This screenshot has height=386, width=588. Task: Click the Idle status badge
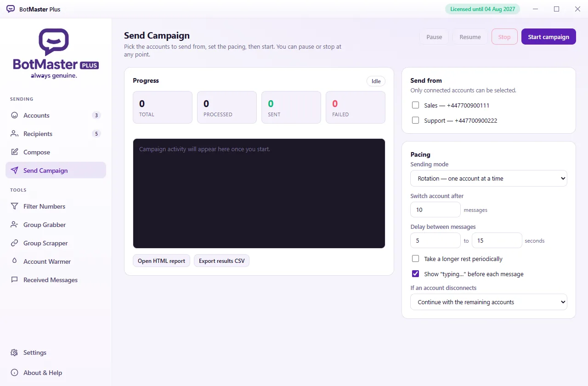pyautogui.click(x=376, y=81)
